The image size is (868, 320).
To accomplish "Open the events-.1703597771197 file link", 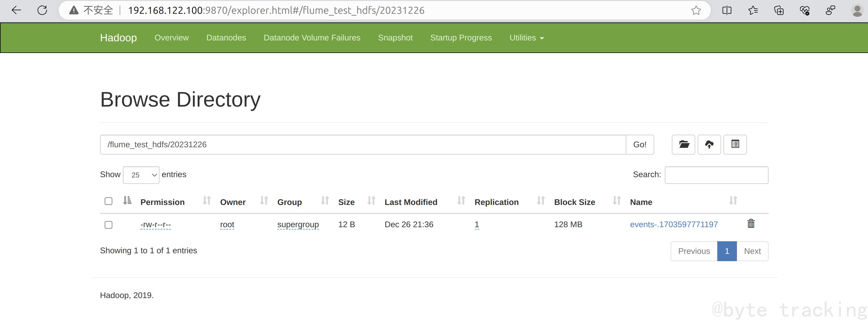I will pyautogui.click(x=674, y=225).
